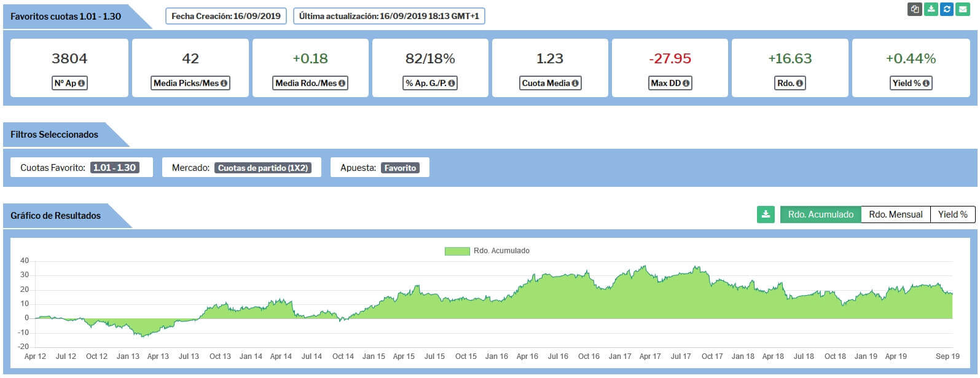Click the info icon next to Nº Ap
The image size is (980, 378).
tap(81, 83)
